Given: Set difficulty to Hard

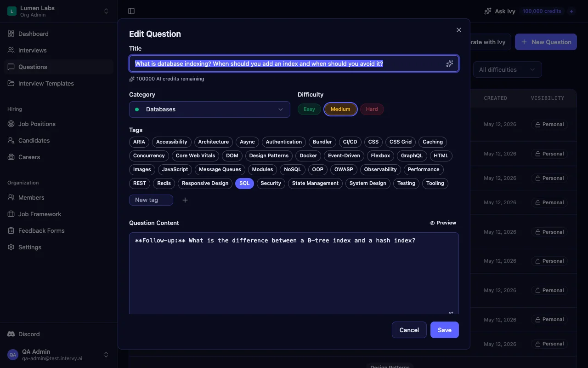Looking at the screenshot, I should (372, 109).
